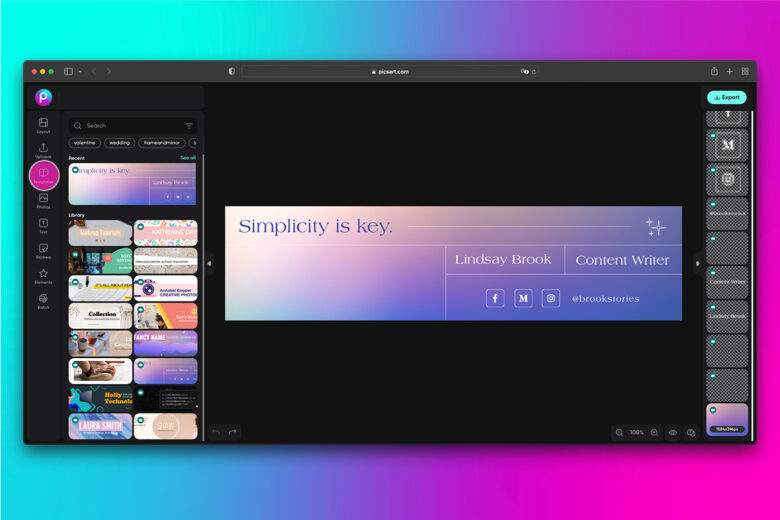Click the See all link
The width and height of the screenshot is (780, 520).
pos(187,158)
